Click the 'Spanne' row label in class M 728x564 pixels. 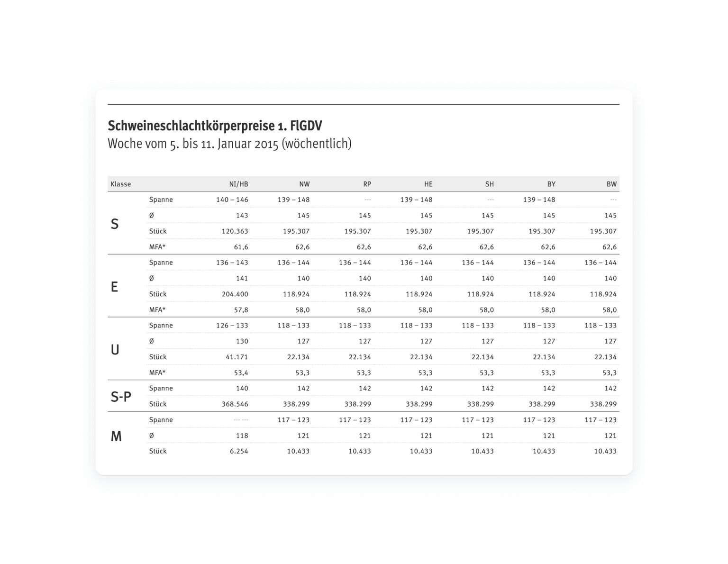coord(161,420)
